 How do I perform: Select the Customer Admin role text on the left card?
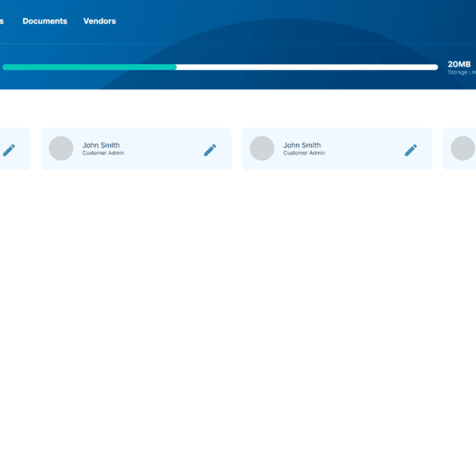coord(103,153)
